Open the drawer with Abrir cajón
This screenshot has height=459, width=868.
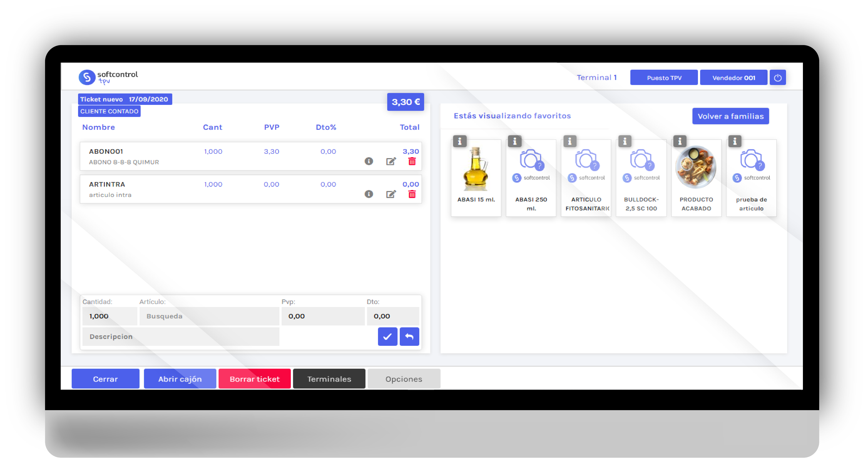180,378
